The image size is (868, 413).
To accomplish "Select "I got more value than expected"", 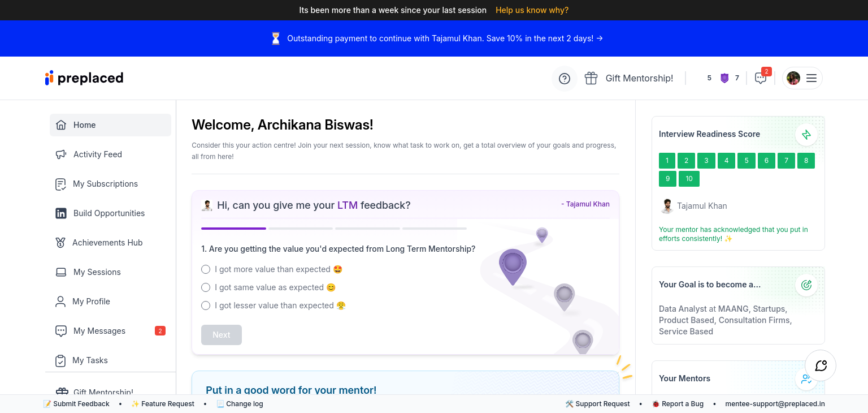I will point(206,269).
